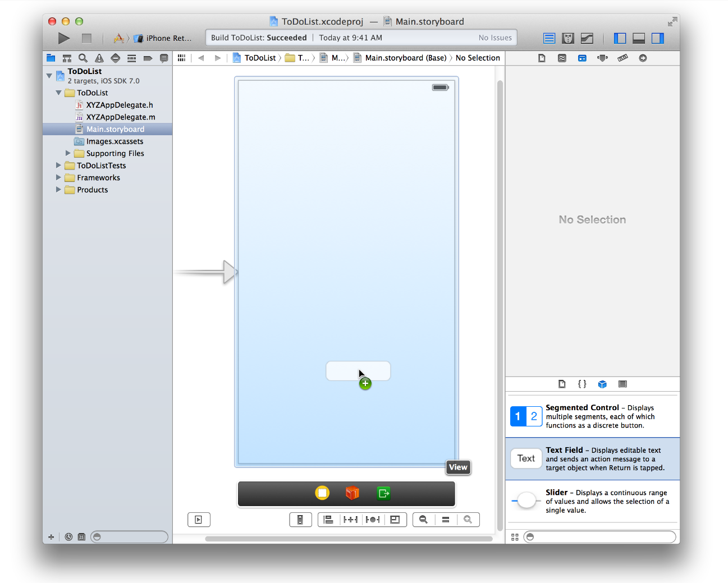
Task: Open the ToDoList scheme selector
Action: (119, 38)
